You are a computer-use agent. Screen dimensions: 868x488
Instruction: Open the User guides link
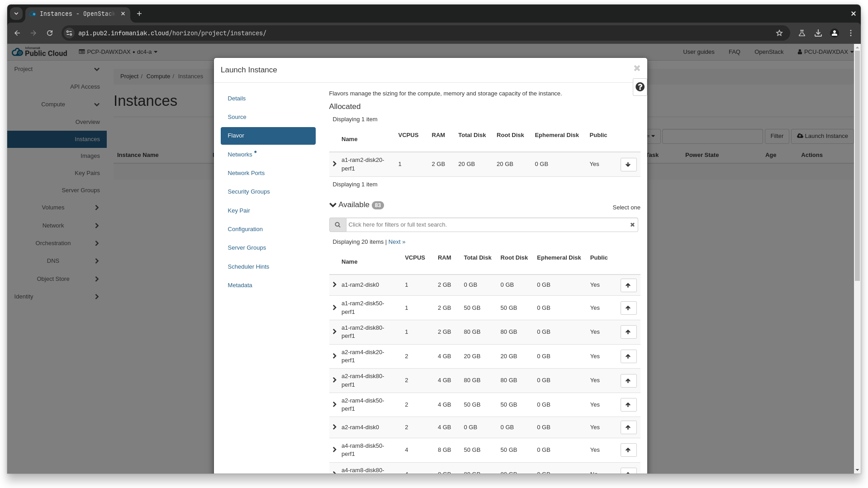(698, 52)
